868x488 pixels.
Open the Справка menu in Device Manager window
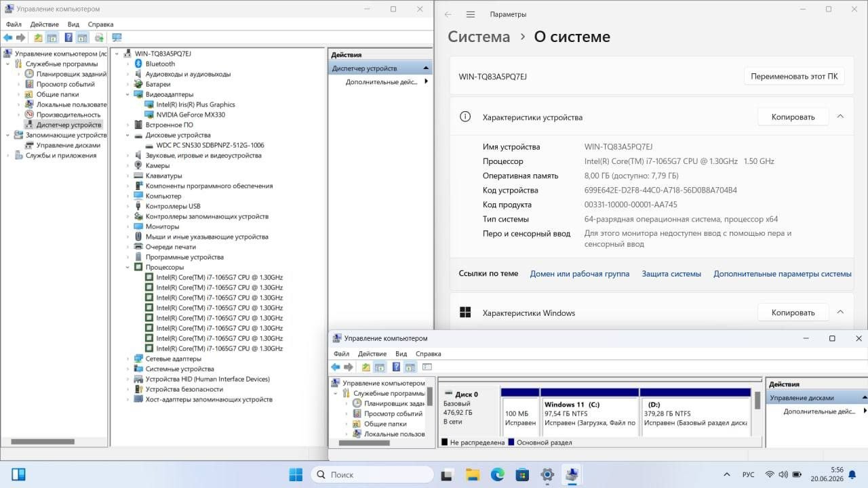point(100,24)
